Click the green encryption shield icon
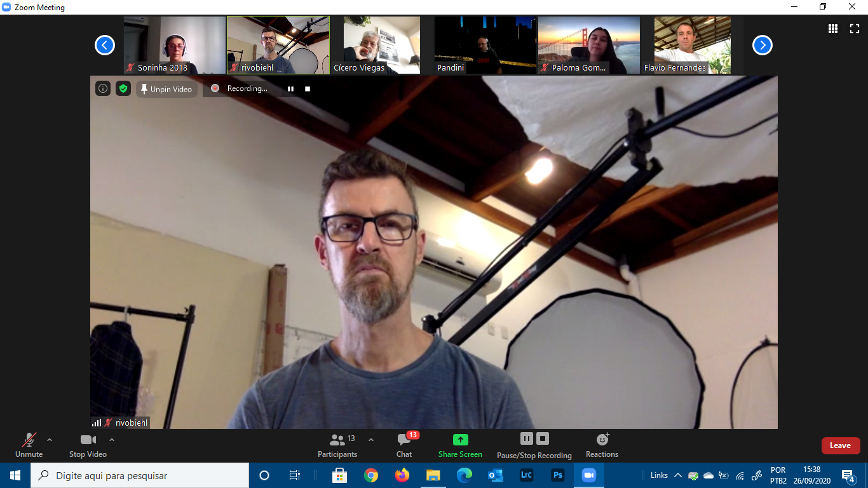Viewport: 868px width, 488px height. tap(123, 89)
